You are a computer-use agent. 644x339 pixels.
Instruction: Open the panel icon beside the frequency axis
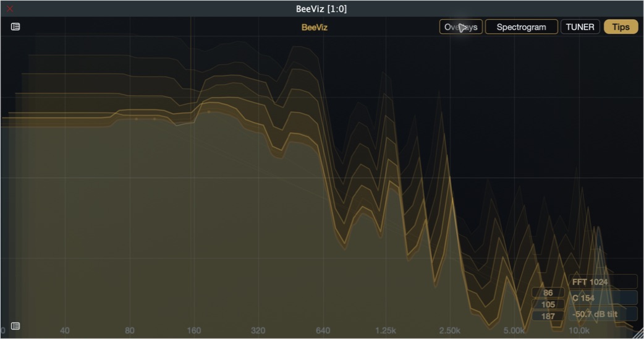(15, 326)
